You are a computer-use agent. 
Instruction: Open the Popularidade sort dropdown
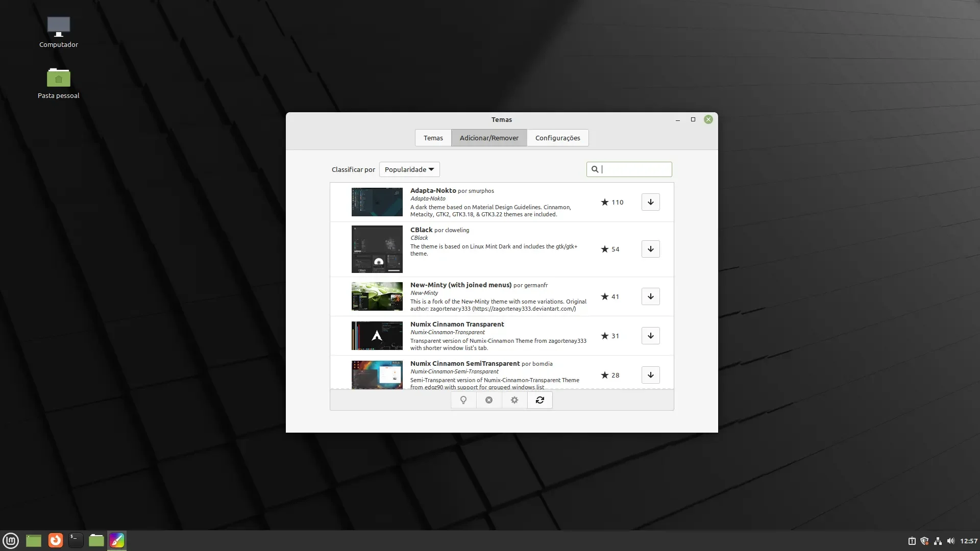[409, 169]
